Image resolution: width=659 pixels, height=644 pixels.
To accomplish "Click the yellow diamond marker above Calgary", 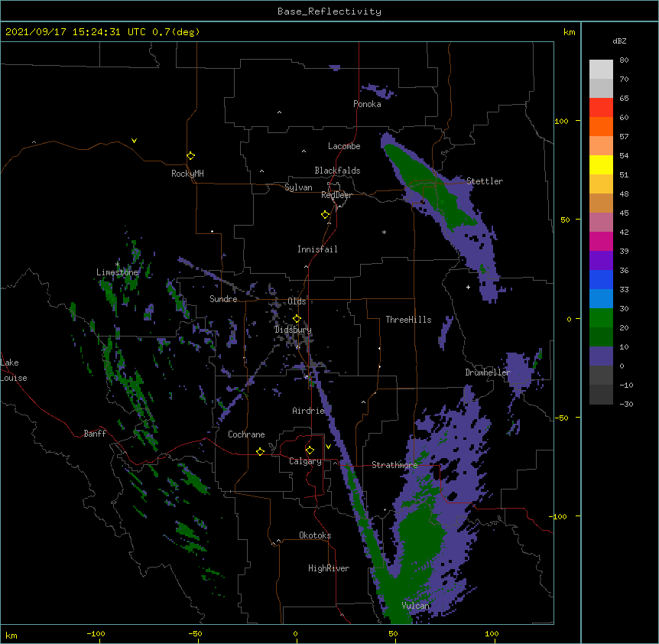I will click(310, 450).
